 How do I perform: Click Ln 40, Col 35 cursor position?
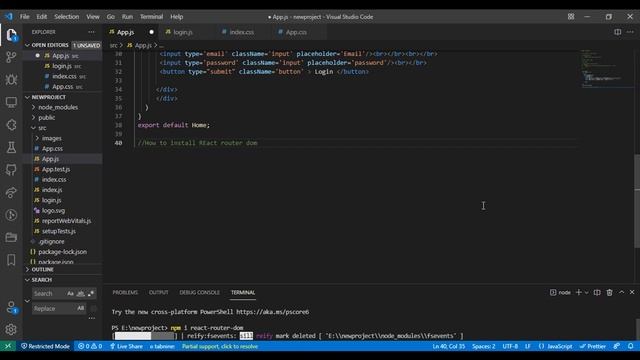tap(449, 346)
